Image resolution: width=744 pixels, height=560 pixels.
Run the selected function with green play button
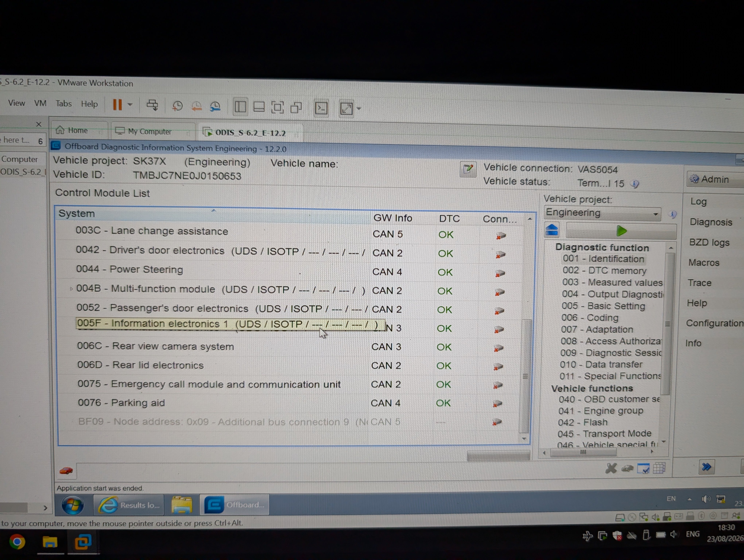[621, 231]
